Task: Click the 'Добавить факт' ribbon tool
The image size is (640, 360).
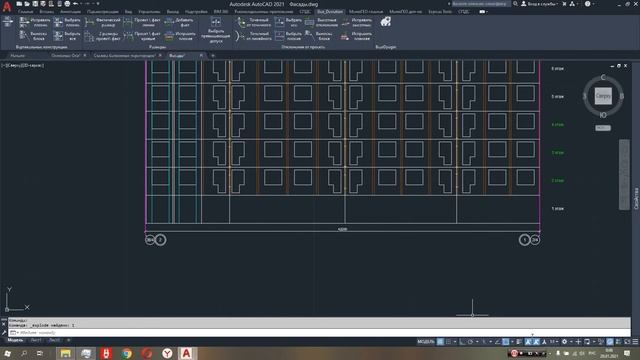Action: 179,22
